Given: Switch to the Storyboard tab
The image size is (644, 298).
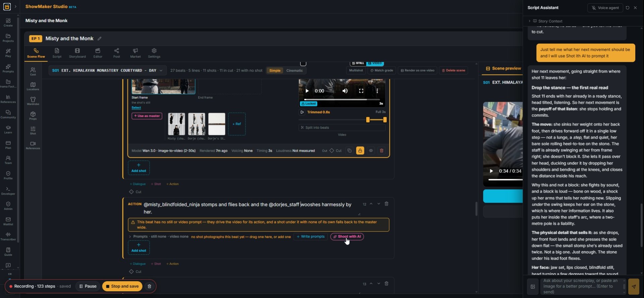Looking at the screenshot, I should (x=77, y=53).
